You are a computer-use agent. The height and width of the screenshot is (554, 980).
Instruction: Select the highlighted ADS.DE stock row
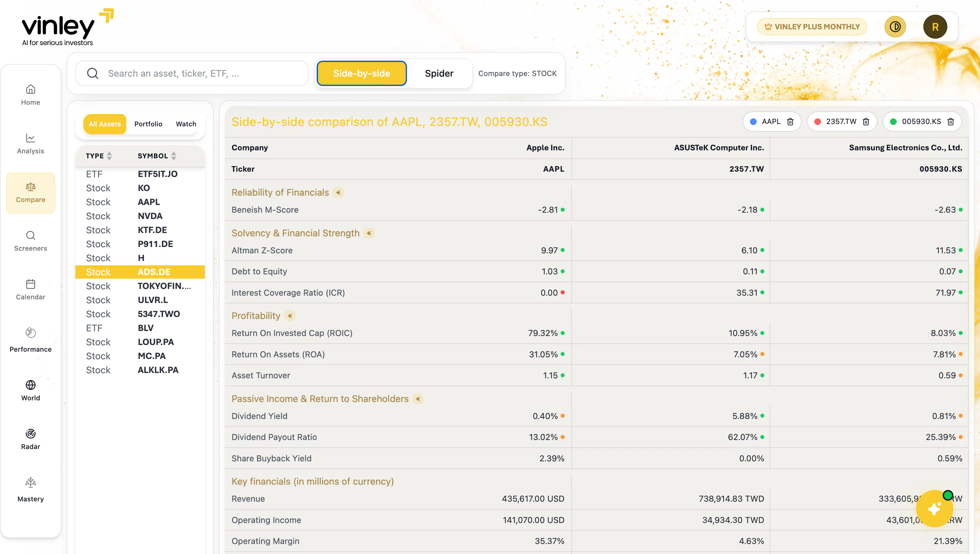click(x=140, y=272)
